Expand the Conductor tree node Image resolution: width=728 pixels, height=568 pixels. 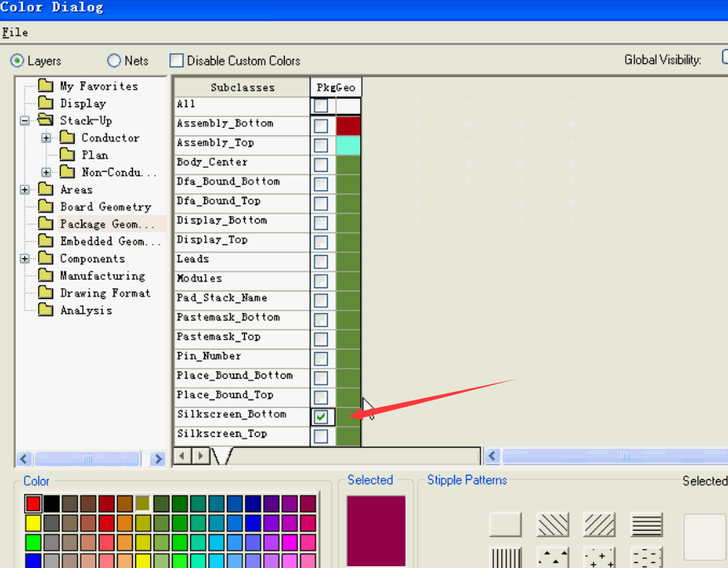[x=46, y=138]
